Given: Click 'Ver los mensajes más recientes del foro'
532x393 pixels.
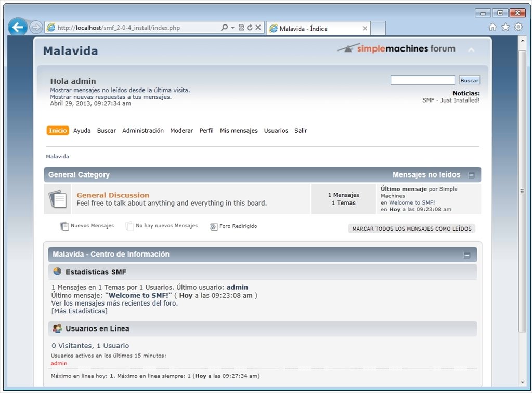Looking at the screenshot, I should click(114, 303).
